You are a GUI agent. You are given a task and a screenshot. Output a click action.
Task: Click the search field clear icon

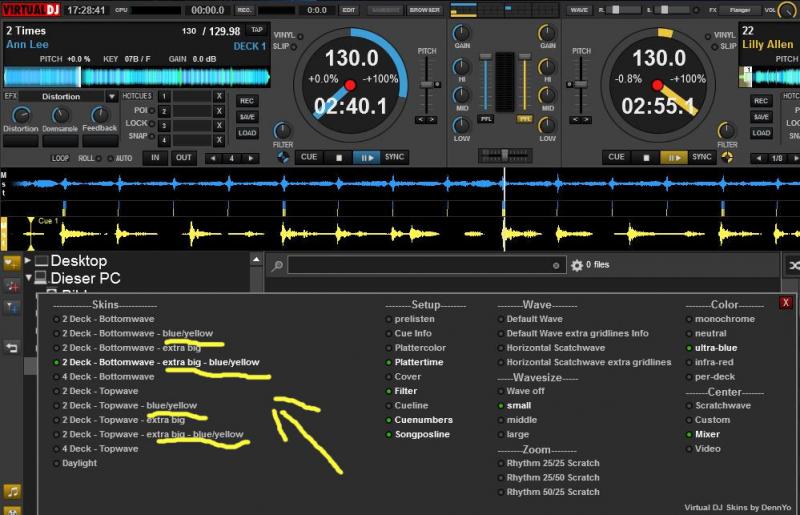556,265
